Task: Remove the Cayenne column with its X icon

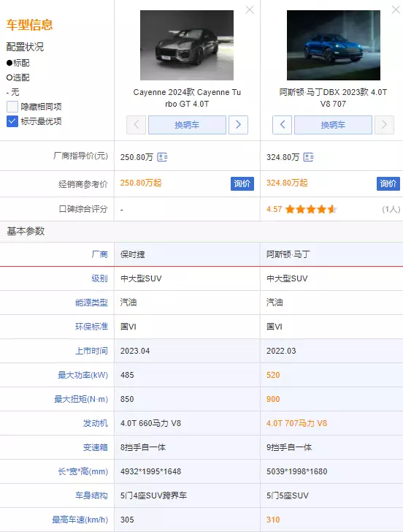Action: click(250, 9)
